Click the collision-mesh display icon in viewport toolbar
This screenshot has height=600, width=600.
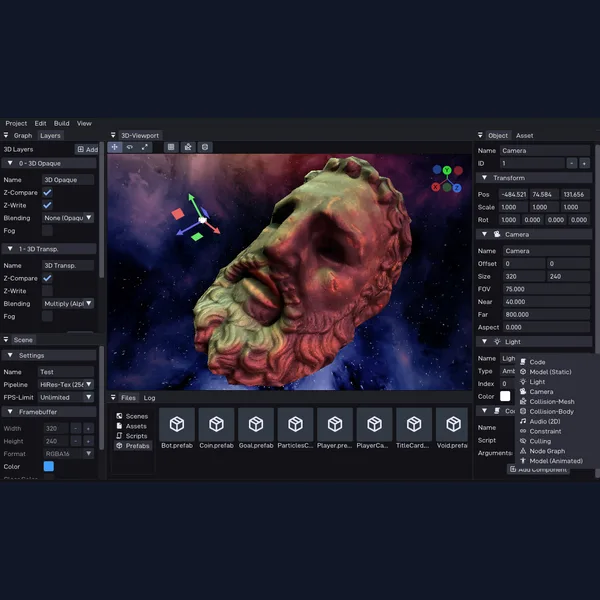188,147
